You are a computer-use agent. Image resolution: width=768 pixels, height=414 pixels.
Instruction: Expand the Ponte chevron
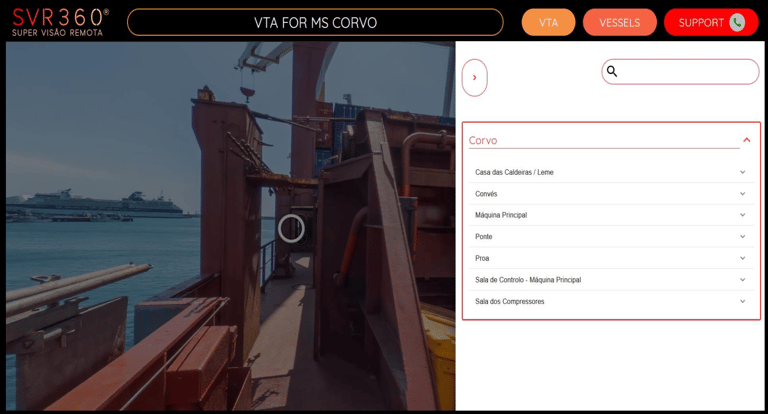[743, 236]
